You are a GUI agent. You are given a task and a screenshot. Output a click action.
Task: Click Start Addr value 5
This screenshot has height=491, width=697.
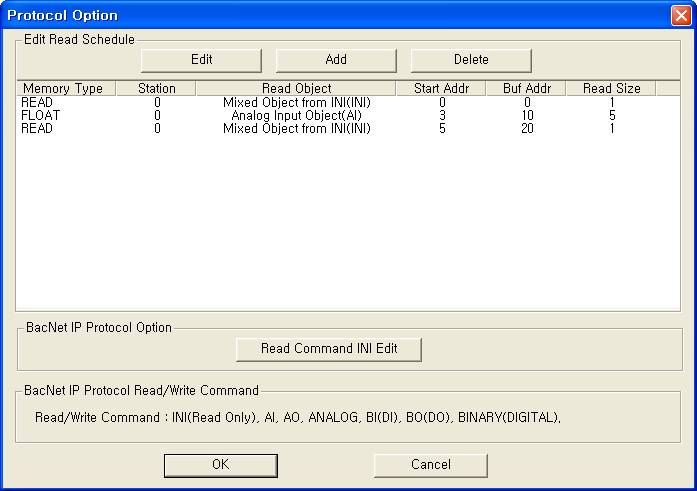(442, 128)
